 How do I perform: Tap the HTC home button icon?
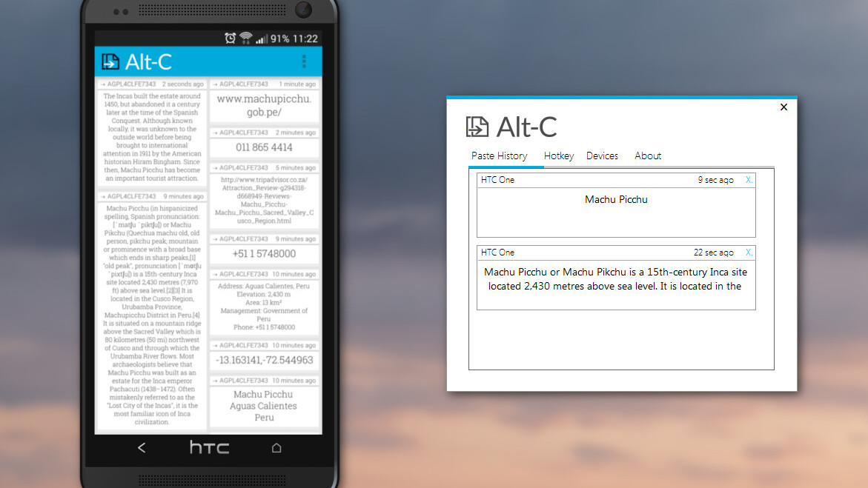click(276, 447)
